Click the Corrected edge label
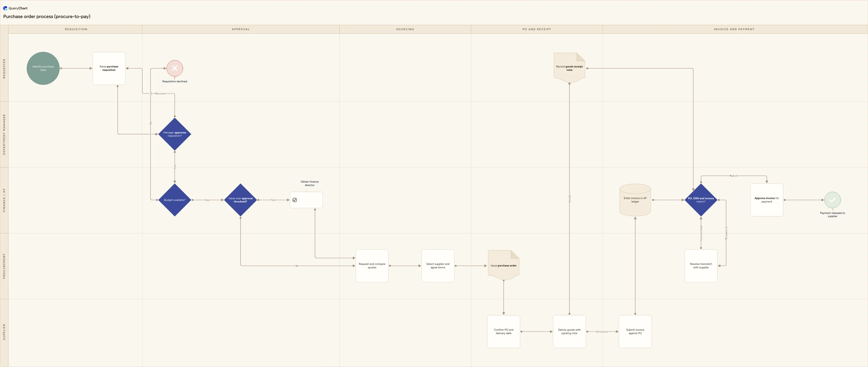This screenshot has height=367, width=868. [x=701, y=233]
